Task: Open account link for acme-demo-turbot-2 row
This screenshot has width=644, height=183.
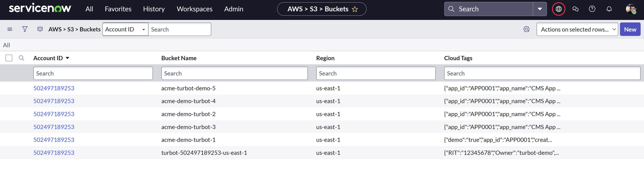Action: click(54, 114)
